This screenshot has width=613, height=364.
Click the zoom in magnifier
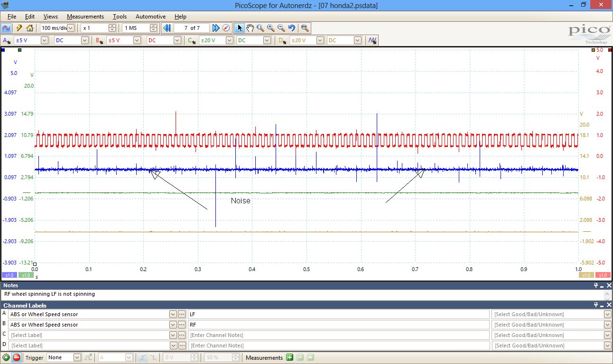pyautogui.click(x=271, y=28)
